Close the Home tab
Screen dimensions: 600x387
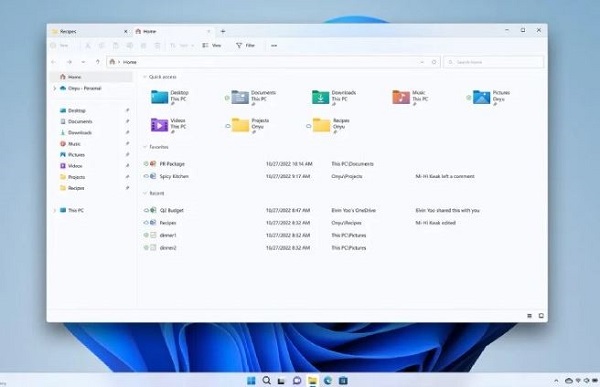[x=209, y=31]
